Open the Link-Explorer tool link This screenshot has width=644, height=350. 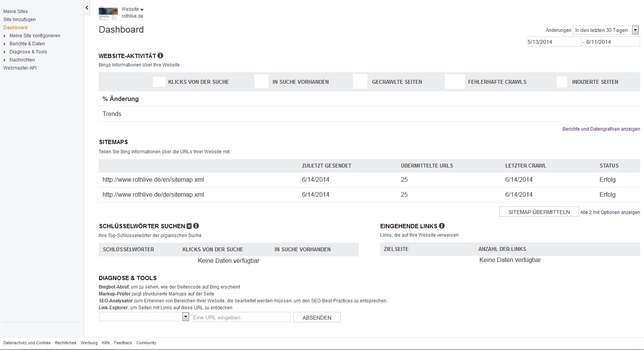click(113, 308)
